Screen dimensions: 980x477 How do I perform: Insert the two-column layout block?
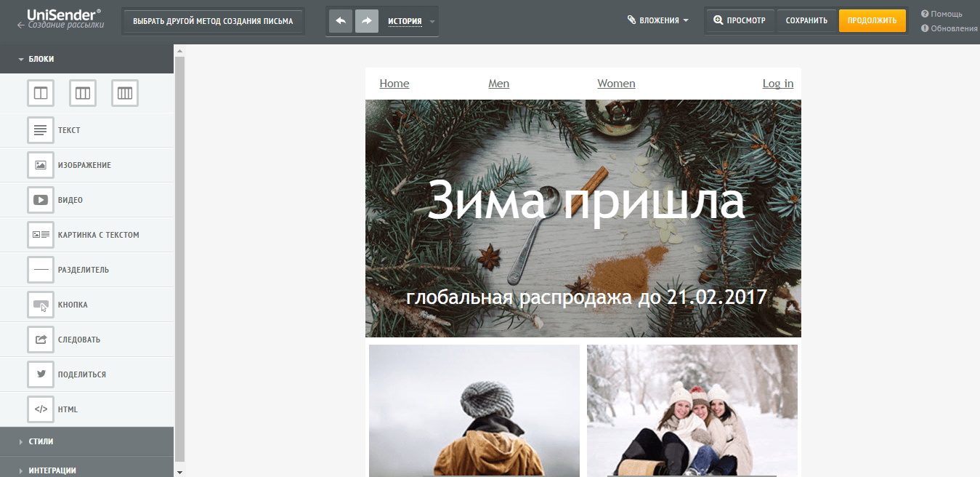point(41,93)
